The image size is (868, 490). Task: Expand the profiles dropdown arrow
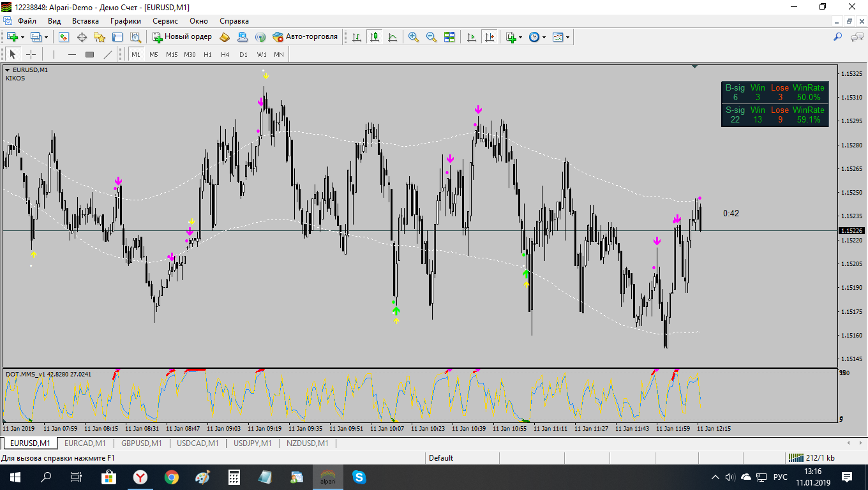click(46, 37)
